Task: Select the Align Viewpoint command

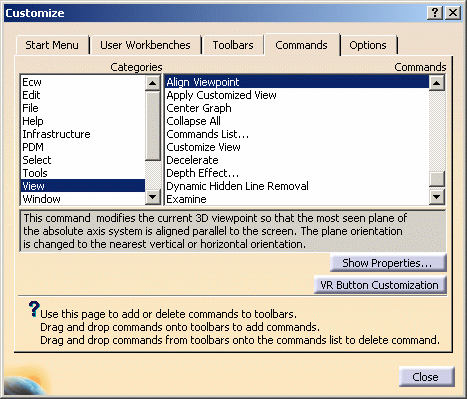Action: 297,82
